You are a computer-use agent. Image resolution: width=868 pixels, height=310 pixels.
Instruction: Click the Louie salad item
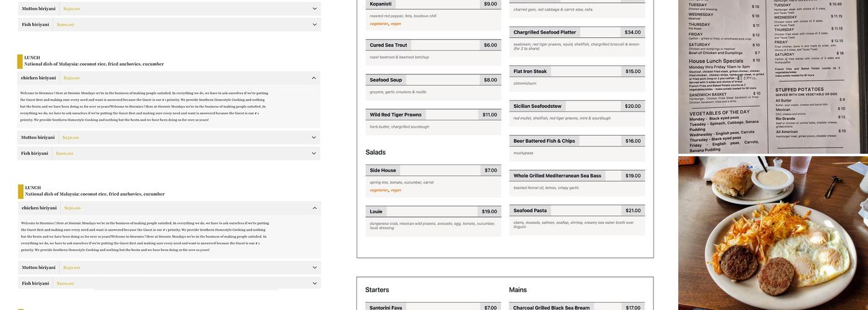(x=376, y=211)
